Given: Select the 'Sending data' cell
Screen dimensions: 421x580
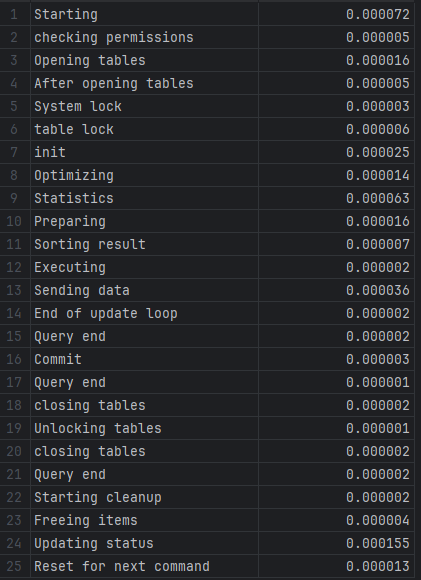Looking at the screenshot, I should tap(144, 290).
